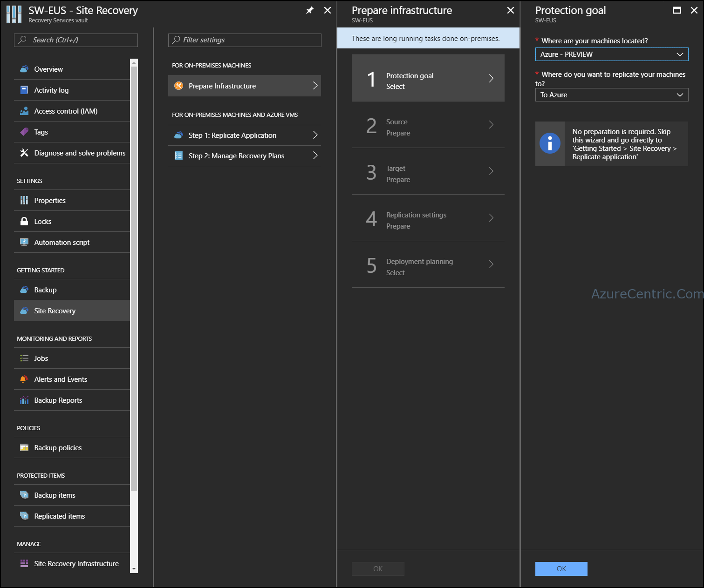Click the Properties bars icon
704x588 pixels.
24,200
